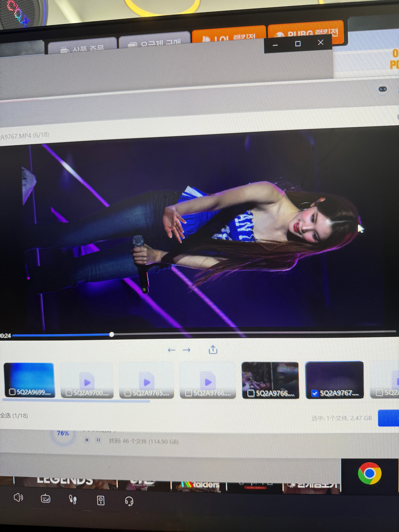Click the 全选 (1/18) select-all label
Screen dimensions: 399x532
(x=14, y=415)
